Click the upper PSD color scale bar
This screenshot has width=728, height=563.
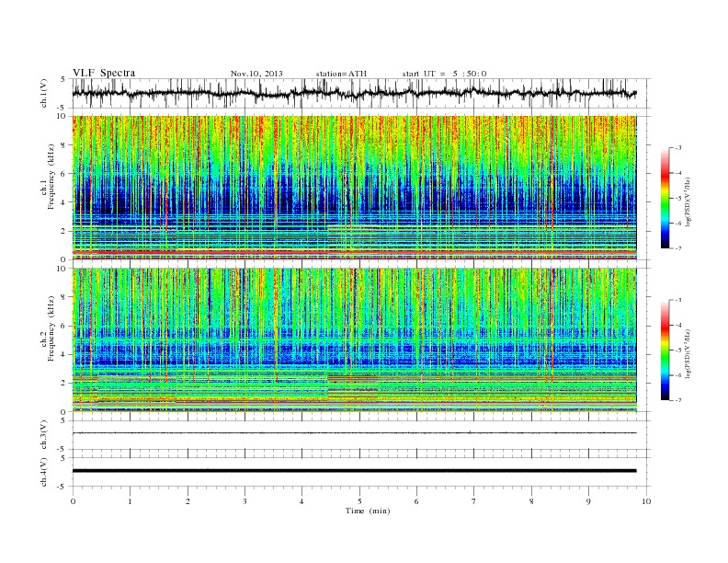tap(665, 199)
